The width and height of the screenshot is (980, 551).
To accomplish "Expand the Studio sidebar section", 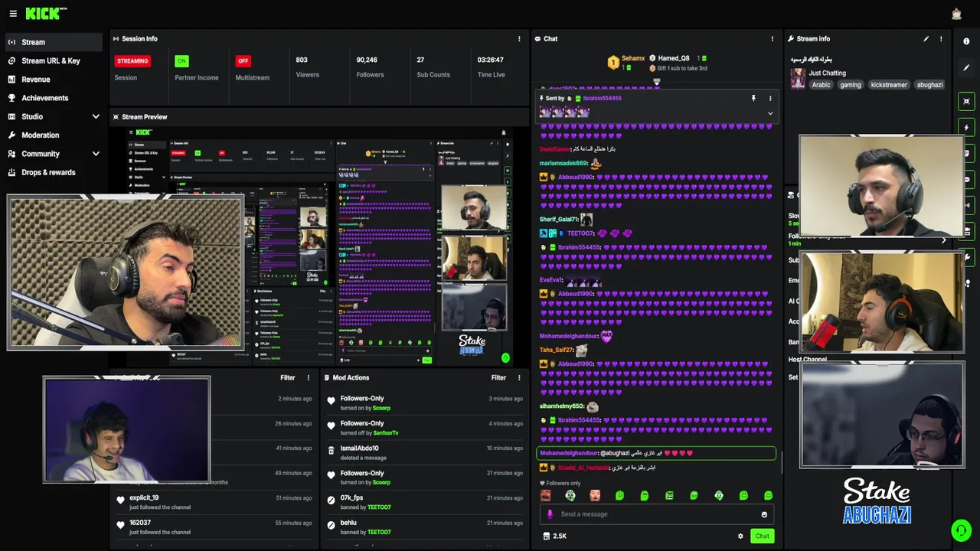I will coord(96,116).
